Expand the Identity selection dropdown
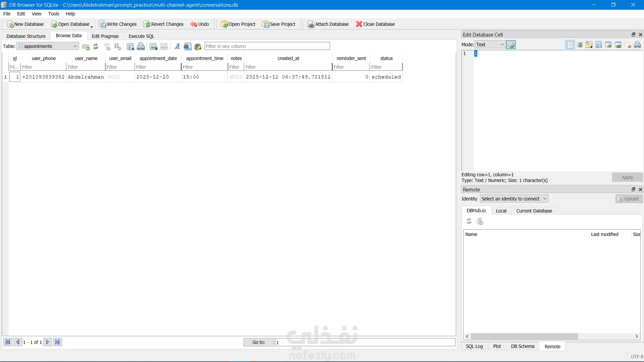644x362 pixels. point(514,199)
